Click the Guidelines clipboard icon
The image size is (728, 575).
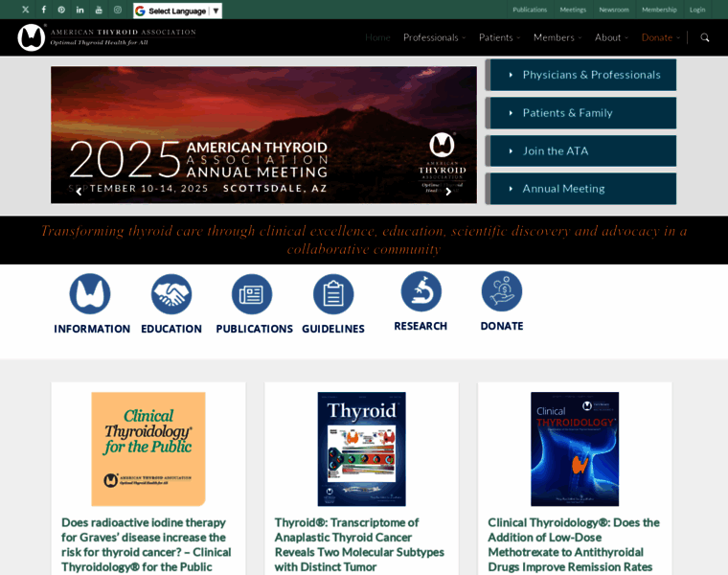tap(333, 294)
